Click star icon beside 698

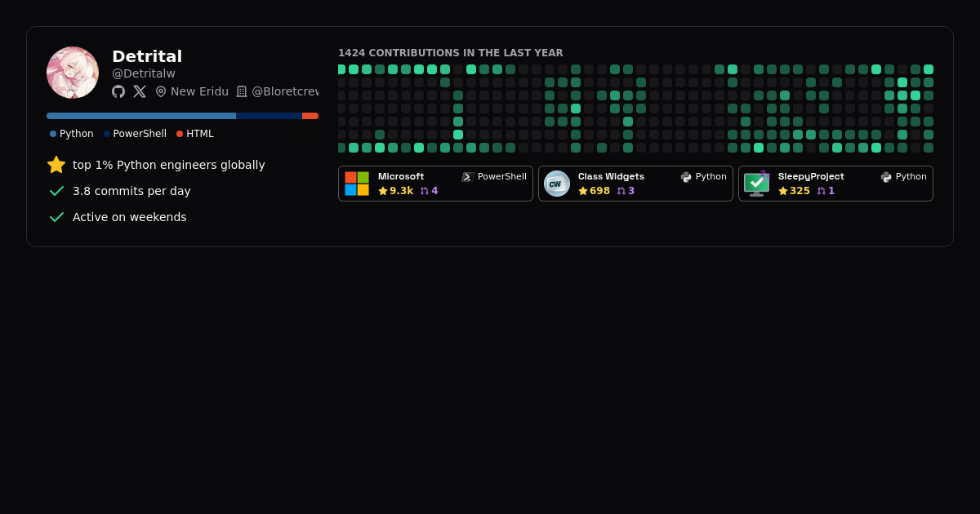pos(583,191)
